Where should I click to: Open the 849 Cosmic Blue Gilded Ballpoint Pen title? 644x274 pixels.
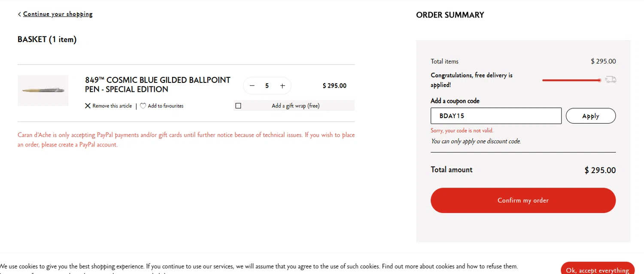pyautogui.click(x=158, y=85)
